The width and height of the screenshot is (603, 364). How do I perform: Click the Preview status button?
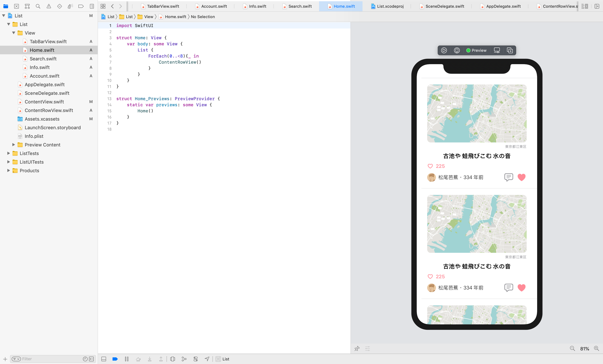coord(476,50)
